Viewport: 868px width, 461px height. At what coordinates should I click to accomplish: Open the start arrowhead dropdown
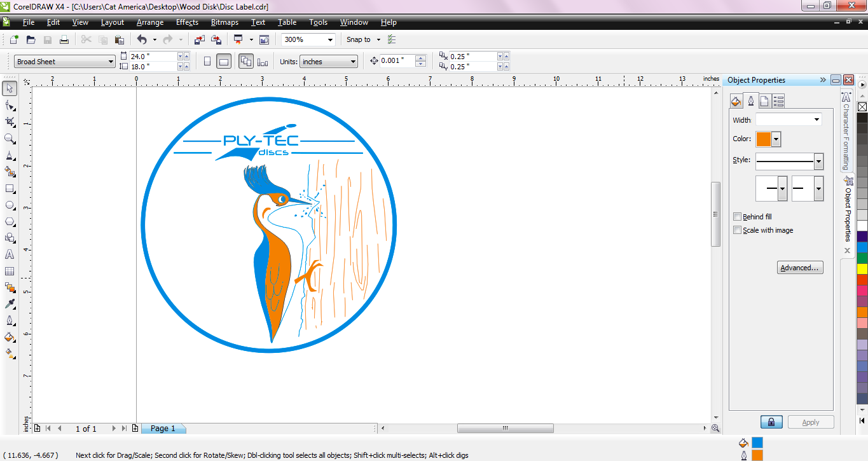(782, 189)
